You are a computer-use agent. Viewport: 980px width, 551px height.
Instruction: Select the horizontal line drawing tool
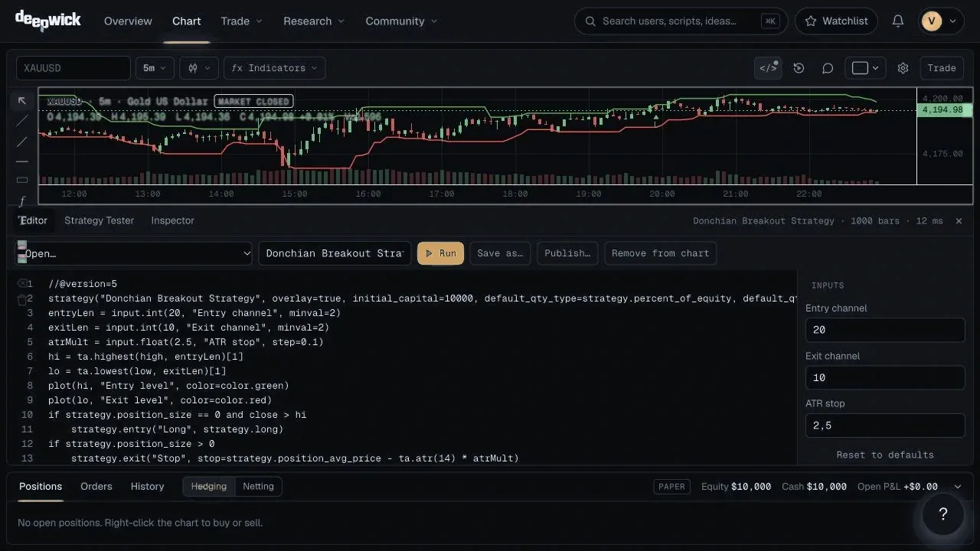point(22,161)
